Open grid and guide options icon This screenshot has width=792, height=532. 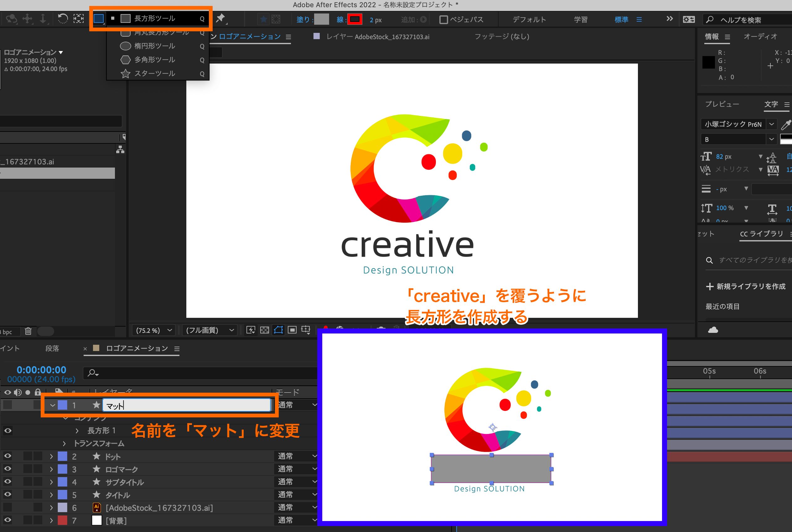(306, 330)
